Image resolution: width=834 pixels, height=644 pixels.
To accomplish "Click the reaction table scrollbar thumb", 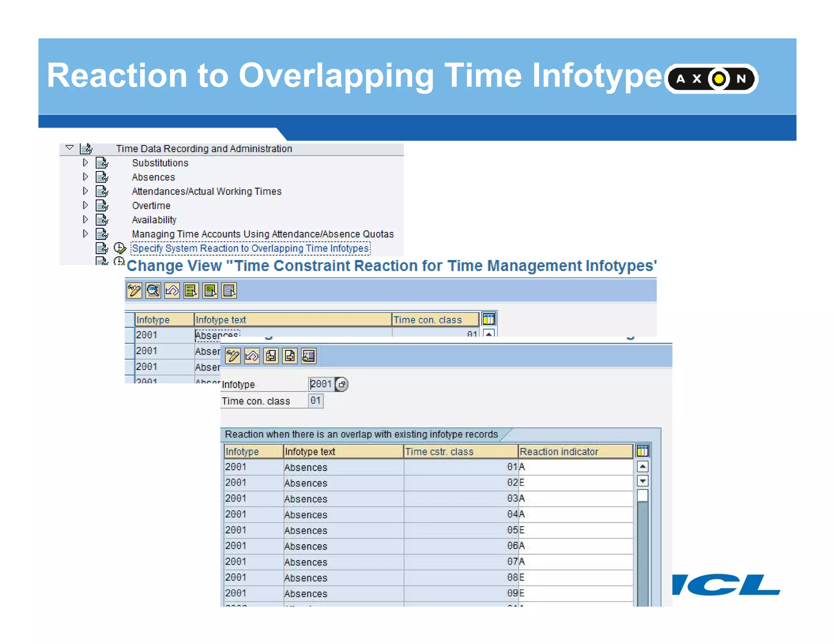I will [643, 495].
